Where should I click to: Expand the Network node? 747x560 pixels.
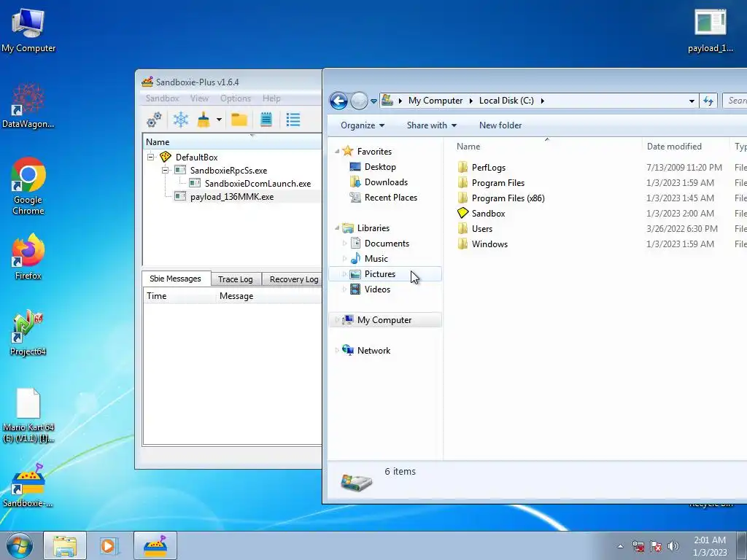pos(337,351)
